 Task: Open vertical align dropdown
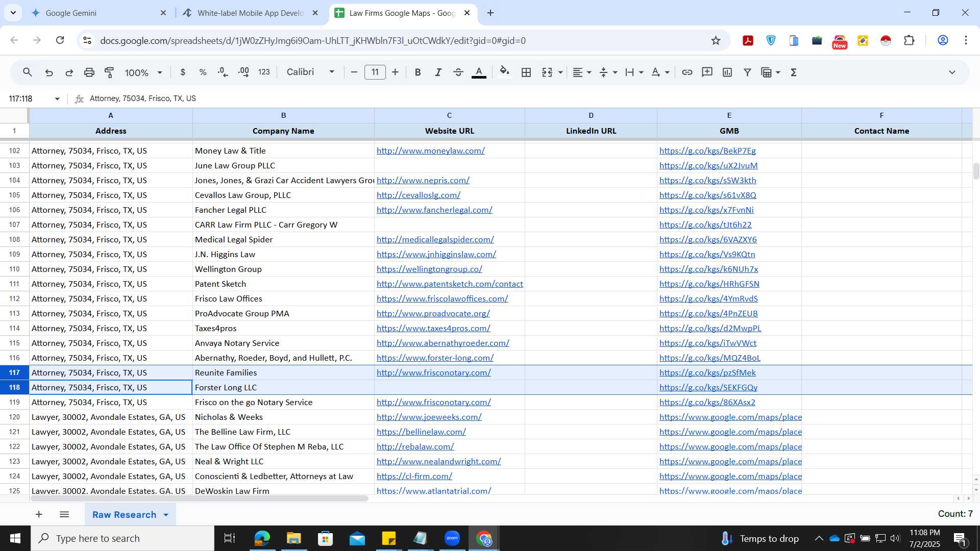[608, 72]
